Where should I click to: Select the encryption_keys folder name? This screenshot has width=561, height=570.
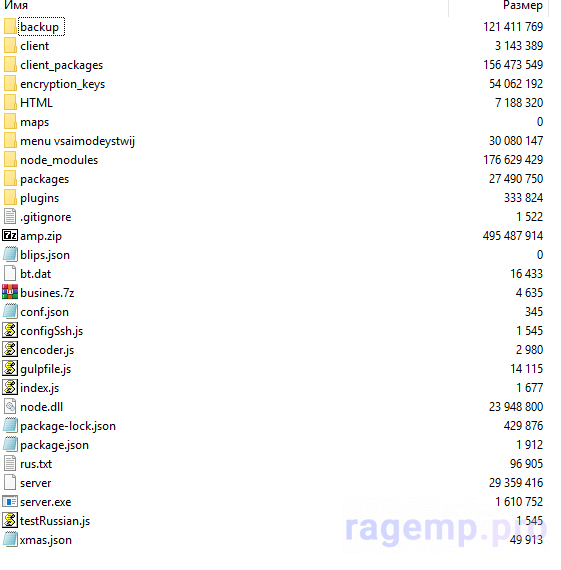(x=63, y=84)
